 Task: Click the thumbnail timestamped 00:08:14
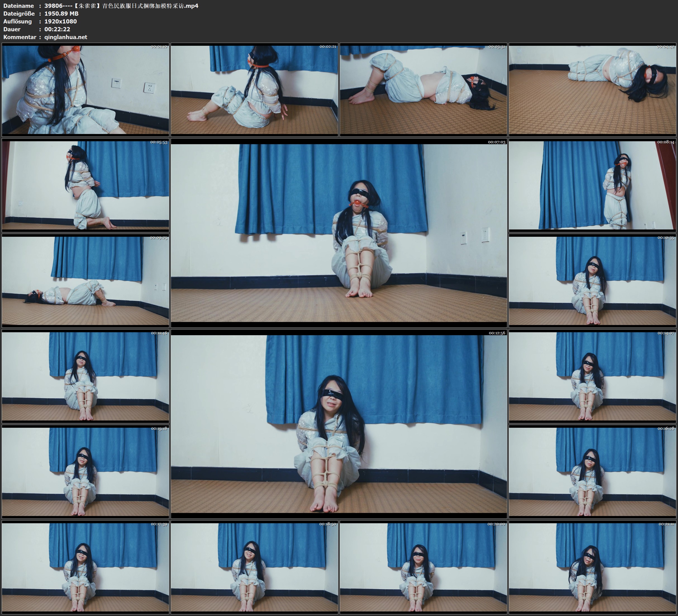pyautogui.click(x=592, y=185)
